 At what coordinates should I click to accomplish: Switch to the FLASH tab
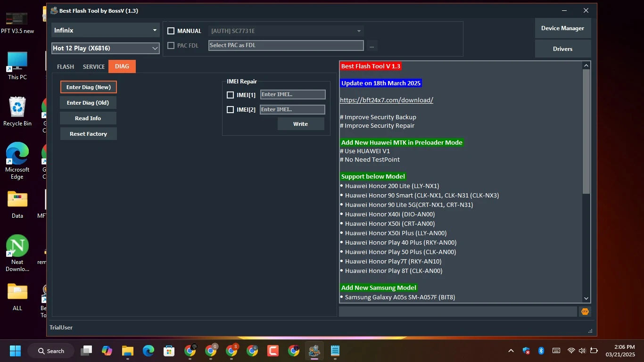coord(66,66)
